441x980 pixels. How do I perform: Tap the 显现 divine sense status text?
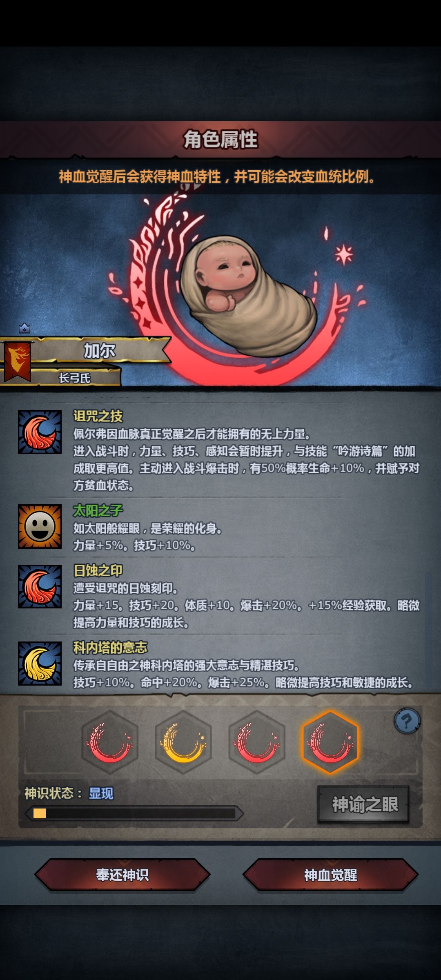click(x=101, y=793)
